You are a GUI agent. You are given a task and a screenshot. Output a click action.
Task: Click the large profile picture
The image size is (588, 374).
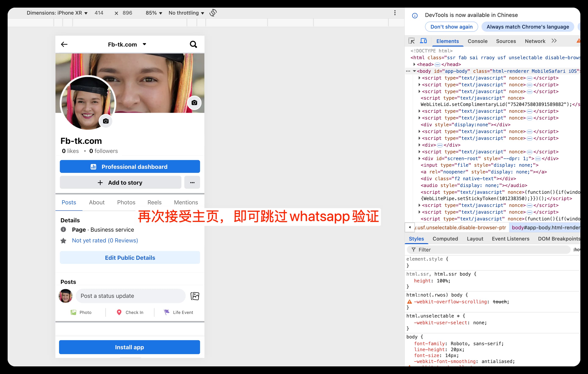(88, 103)
